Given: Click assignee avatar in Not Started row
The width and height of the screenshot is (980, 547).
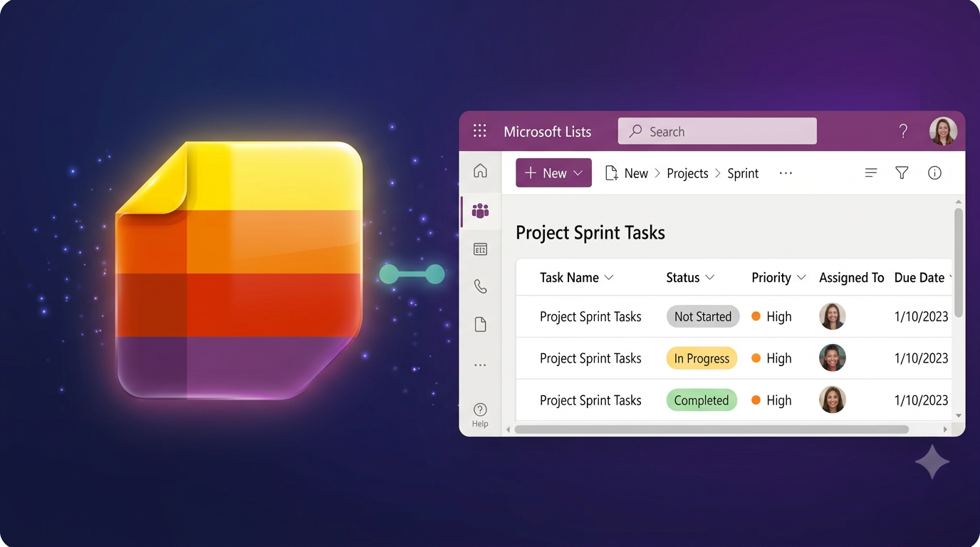Looking at the screenshot, I should coord(833,316).
